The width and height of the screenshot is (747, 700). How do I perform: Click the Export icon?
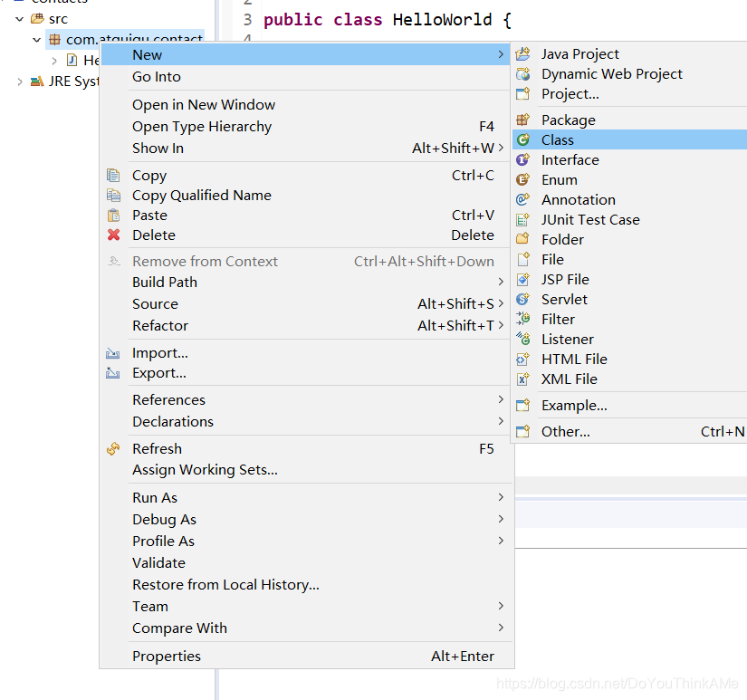(113, 373)
